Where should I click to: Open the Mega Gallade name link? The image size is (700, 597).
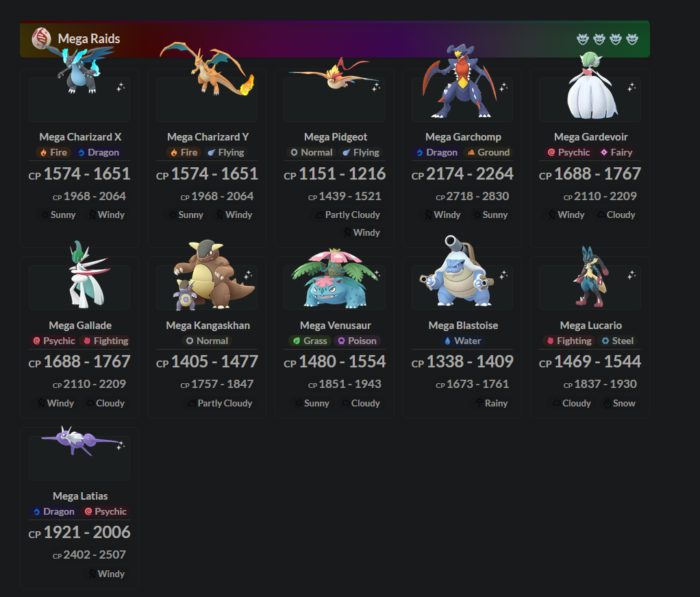click(x=80, y=326)
